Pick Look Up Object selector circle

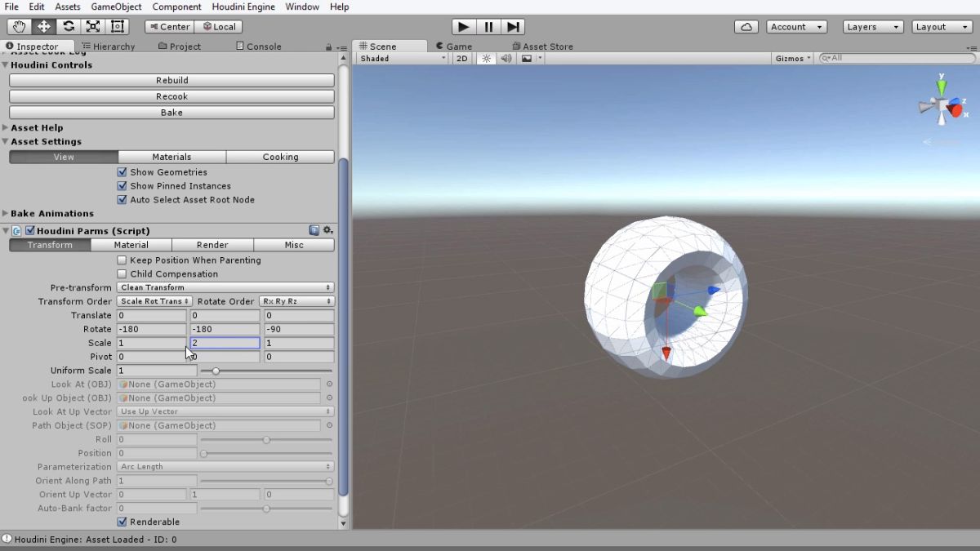pyautogui.click(x=329, y=398)
